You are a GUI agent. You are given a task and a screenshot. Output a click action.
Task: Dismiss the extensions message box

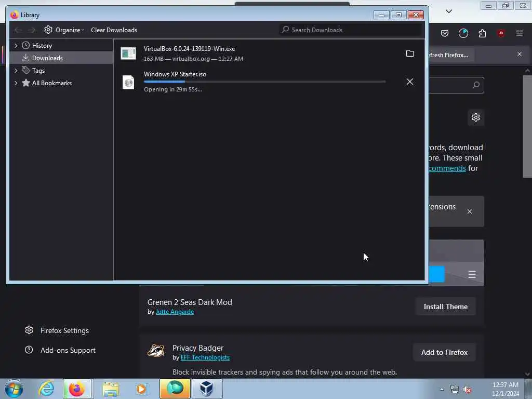point(470,212)
